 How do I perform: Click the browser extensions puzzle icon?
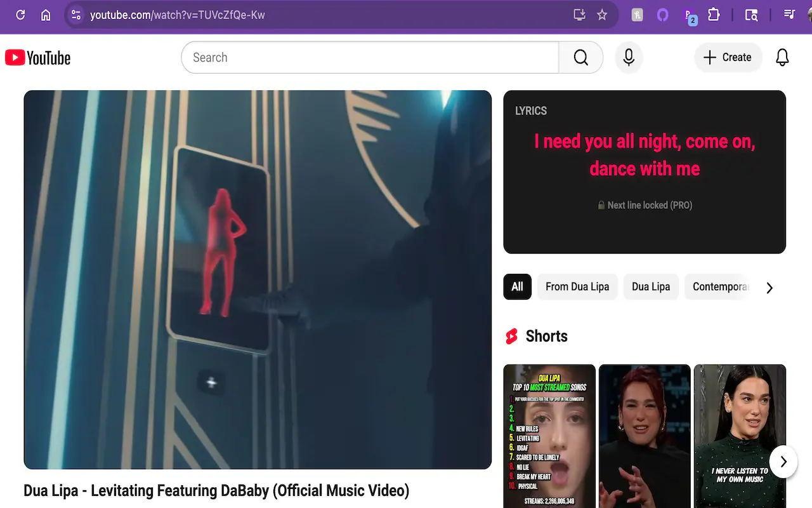pyautogui.click(x=714, y=15)
